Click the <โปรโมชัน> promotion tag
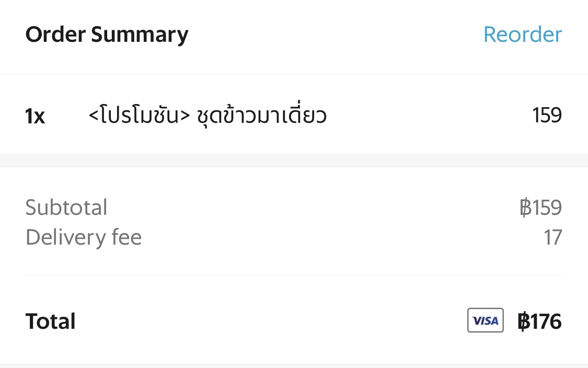This screenshot has height=368, width=588. point(139,116)
